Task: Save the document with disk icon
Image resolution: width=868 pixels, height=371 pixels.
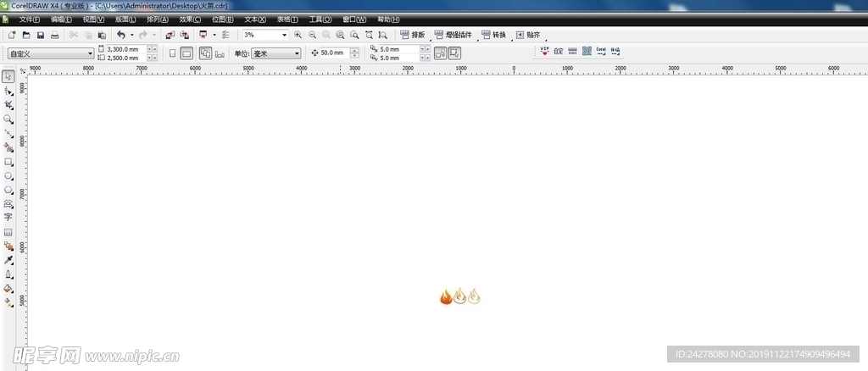Action: (41, 35)
